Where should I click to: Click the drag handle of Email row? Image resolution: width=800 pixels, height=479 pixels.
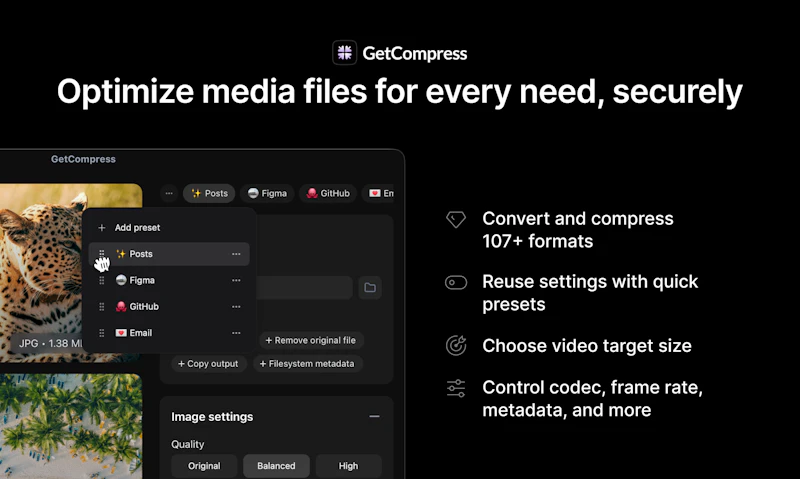point(102,333)
